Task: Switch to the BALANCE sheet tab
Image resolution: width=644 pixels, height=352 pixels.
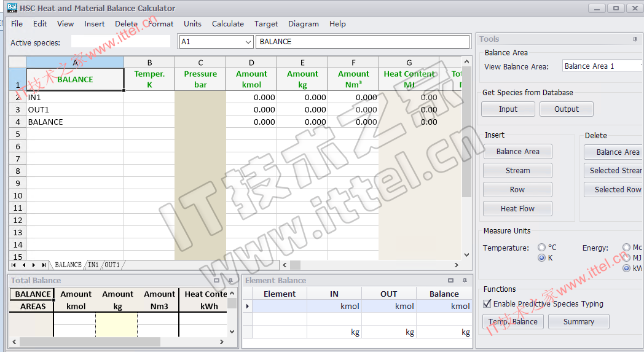Action: pos(68,265)
